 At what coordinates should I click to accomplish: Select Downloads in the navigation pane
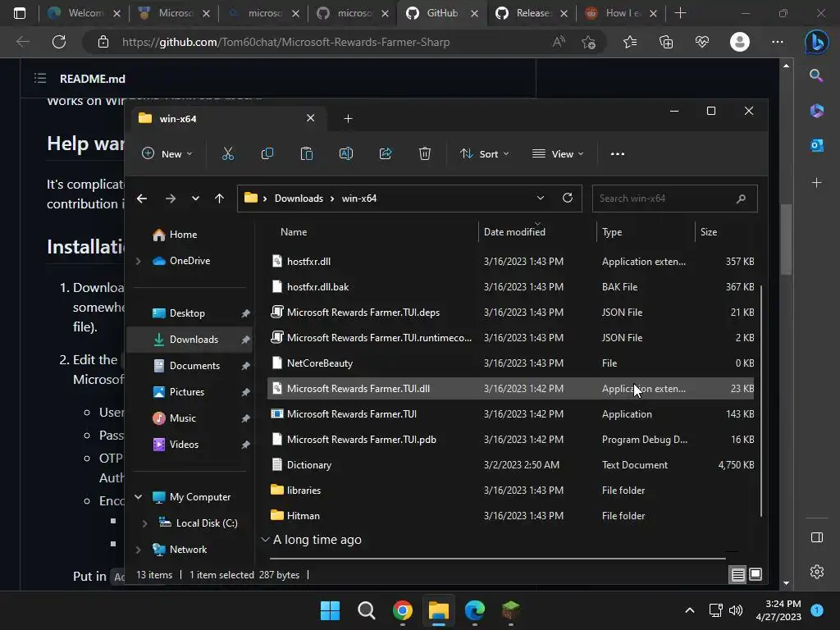click(x=189, y=340)
